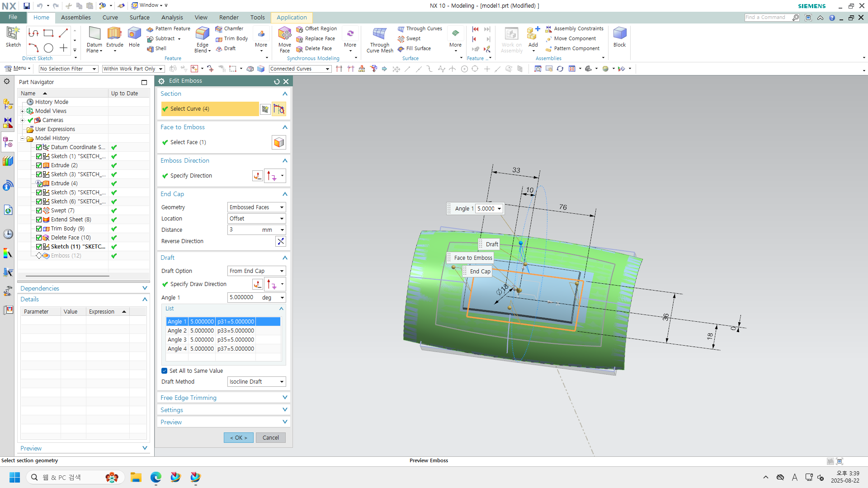The height and width of the screenshot is (488, 868).
Task: Click the Block feature icon
Action: [x=619, y=34]
